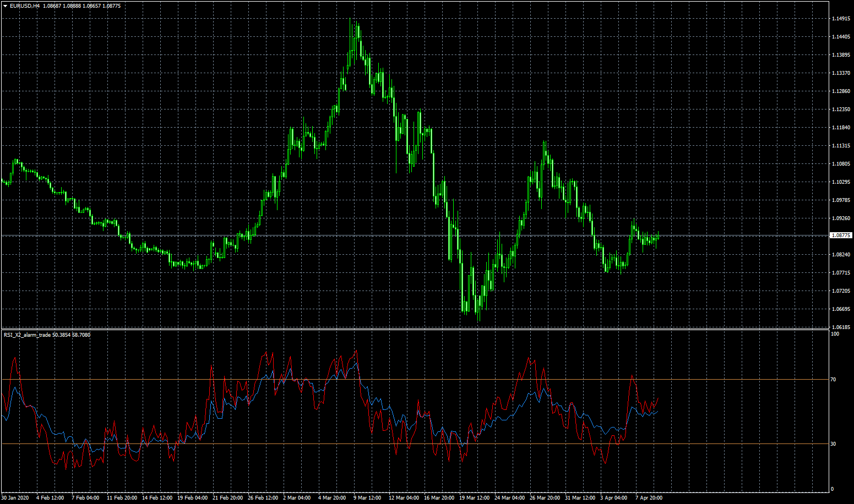Click the 1.09260 price axis label

841,218
